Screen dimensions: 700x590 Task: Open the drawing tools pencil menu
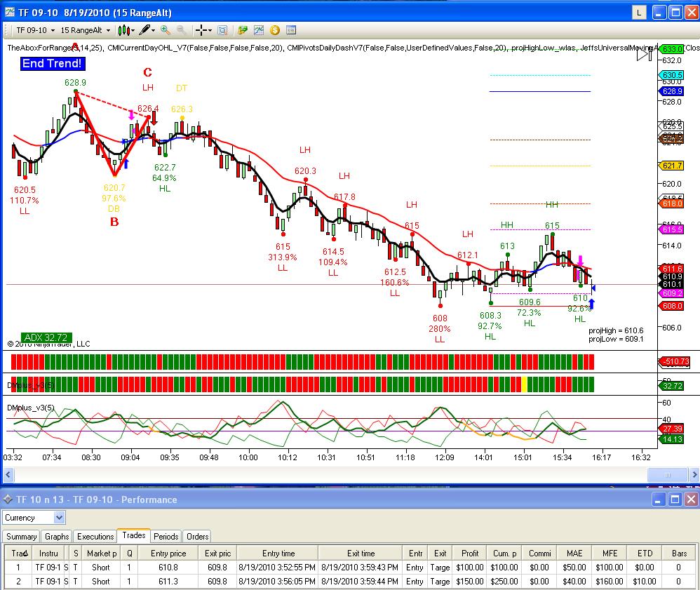(x=147, y=30)
